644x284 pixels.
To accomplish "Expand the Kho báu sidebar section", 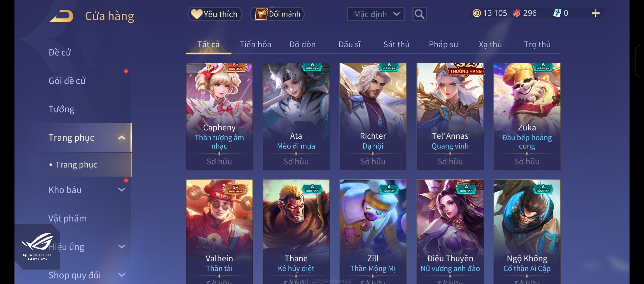I will pyautogui.click(x=122, y=190).
